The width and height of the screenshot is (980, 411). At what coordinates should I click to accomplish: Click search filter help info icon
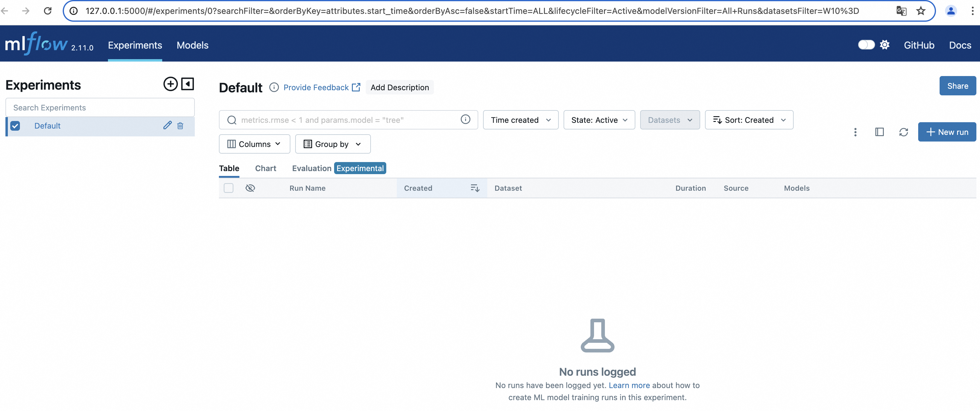click(x=465, y=119)
